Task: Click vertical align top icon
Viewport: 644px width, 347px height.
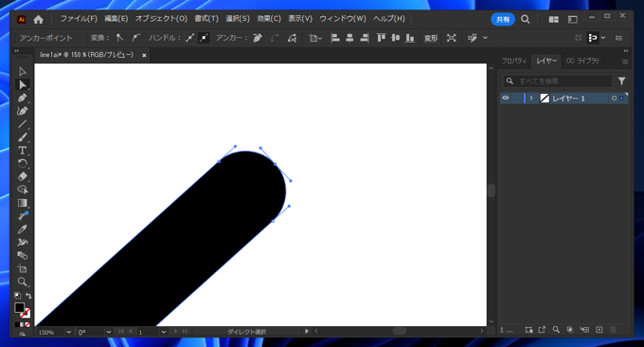Action: click(x=381, y=38)
